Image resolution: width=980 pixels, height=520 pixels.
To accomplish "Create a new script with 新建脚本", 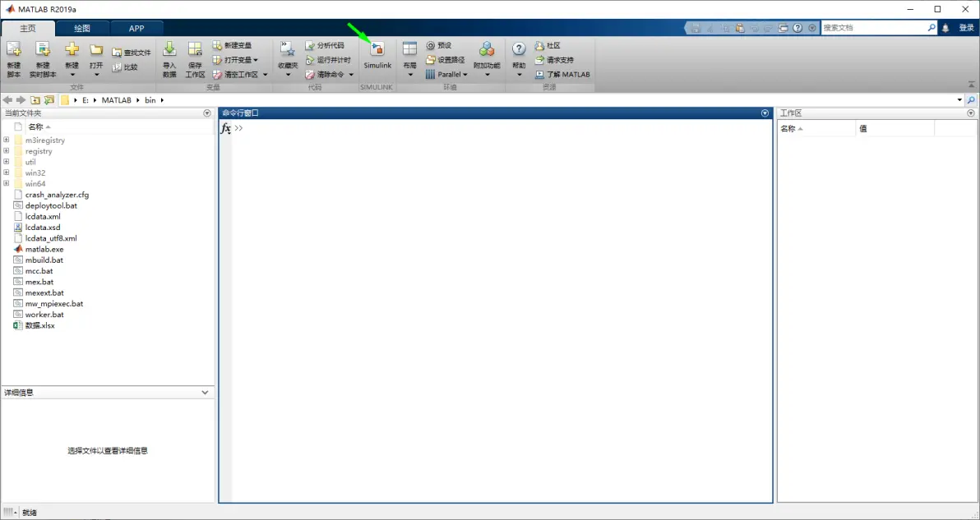I will point(14,59).
